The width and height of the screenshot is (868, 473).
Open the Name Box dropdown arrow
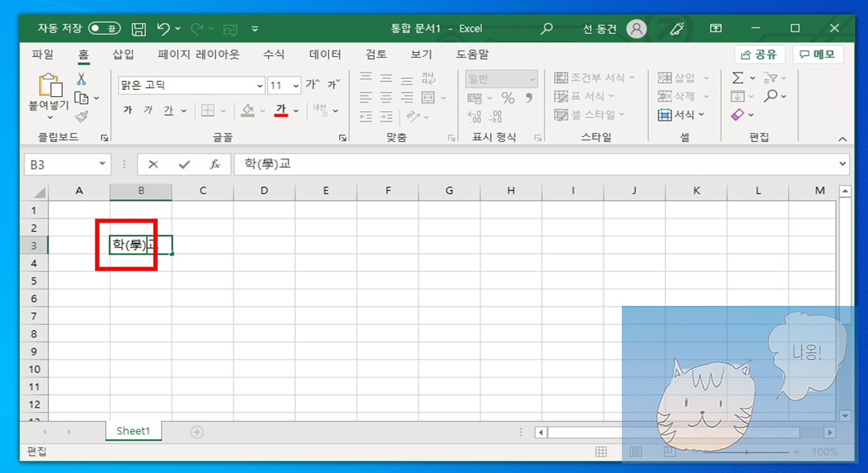click(103, 164)
